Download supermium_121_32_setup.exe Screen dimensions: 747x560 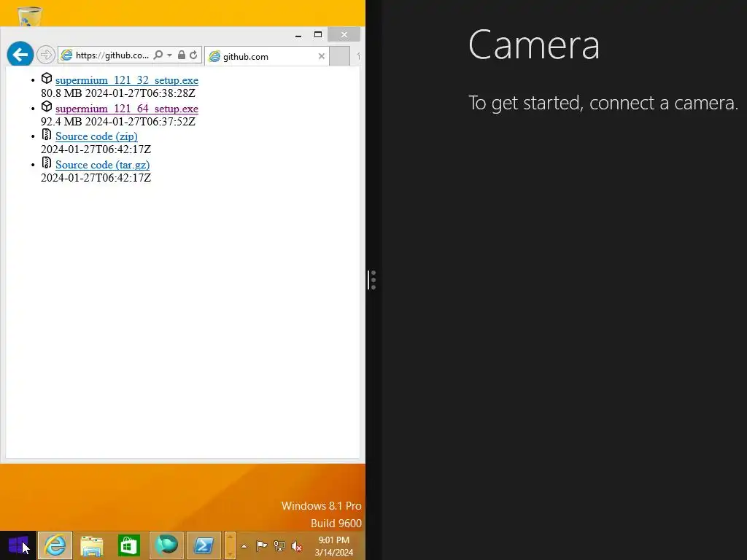[x=127, y=80]
